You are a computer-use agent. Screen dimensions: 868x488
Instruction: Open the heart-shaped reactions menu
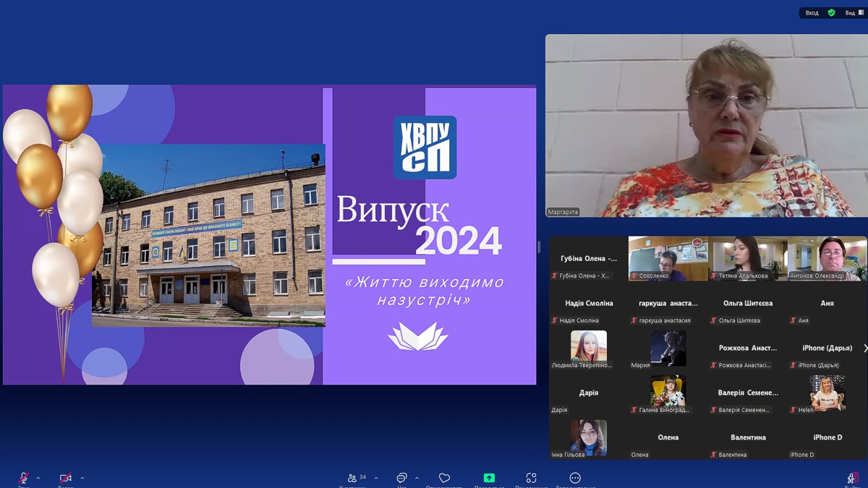point(445,478)
